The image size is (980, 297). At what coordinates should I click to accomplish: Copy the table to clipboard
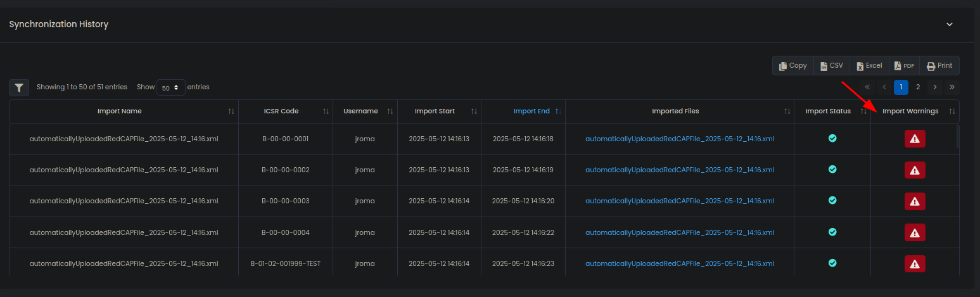point(793,66)
